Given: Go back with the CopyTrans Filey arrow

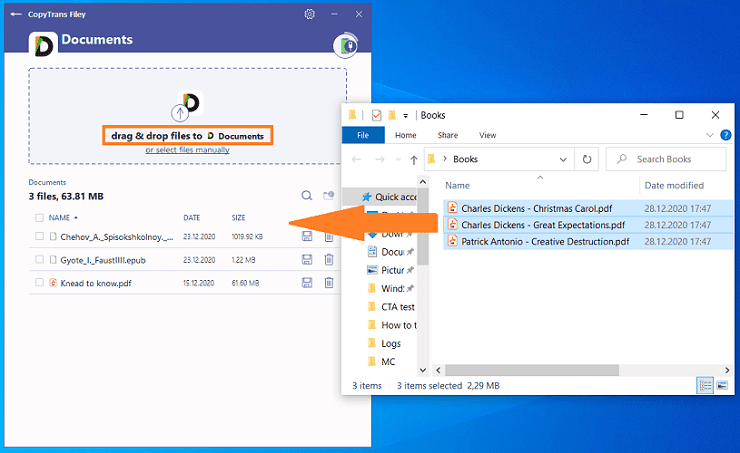Looking at the screenshot, I should 16,14.
